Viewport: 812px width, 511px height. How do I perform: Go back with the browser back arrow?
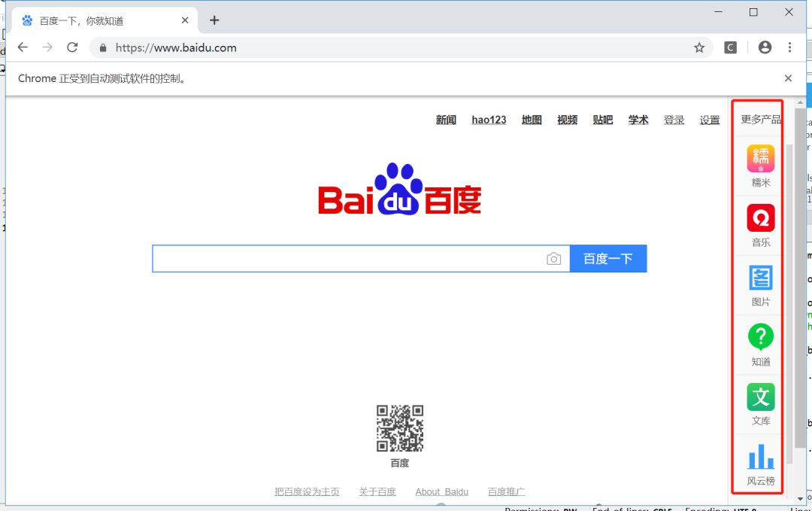point(23,47)
